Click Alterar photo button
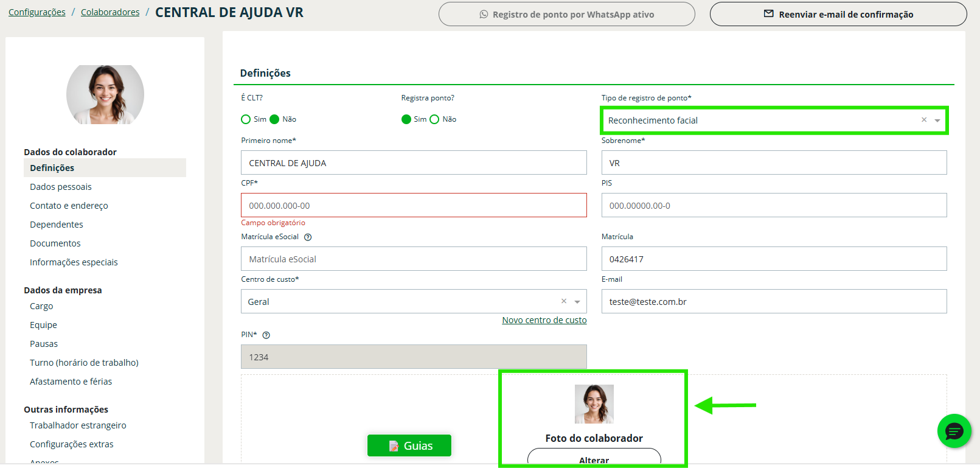Viewport: 980px width, 468px height. 594,459
